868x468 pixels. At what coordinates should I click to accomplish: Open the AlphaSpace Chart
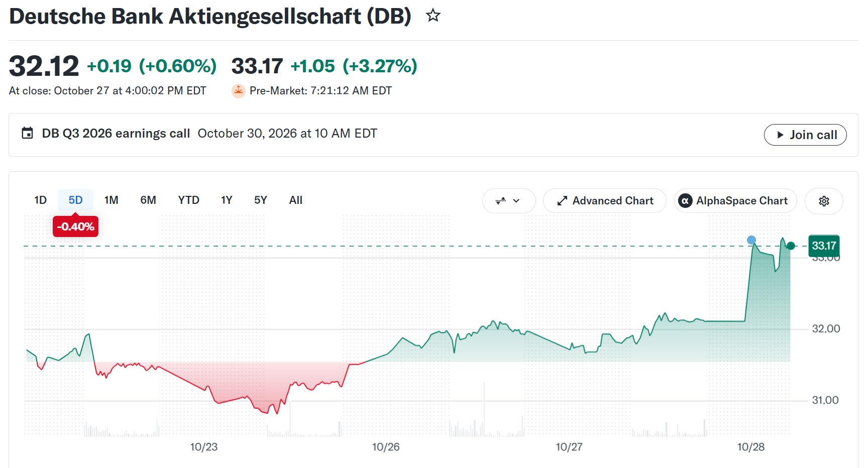pos(735,201)
